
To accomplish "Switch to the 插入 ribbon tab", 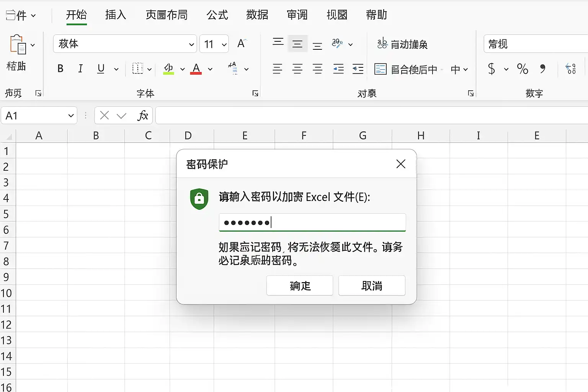I will pyautogui.click(x=116, y=15).
